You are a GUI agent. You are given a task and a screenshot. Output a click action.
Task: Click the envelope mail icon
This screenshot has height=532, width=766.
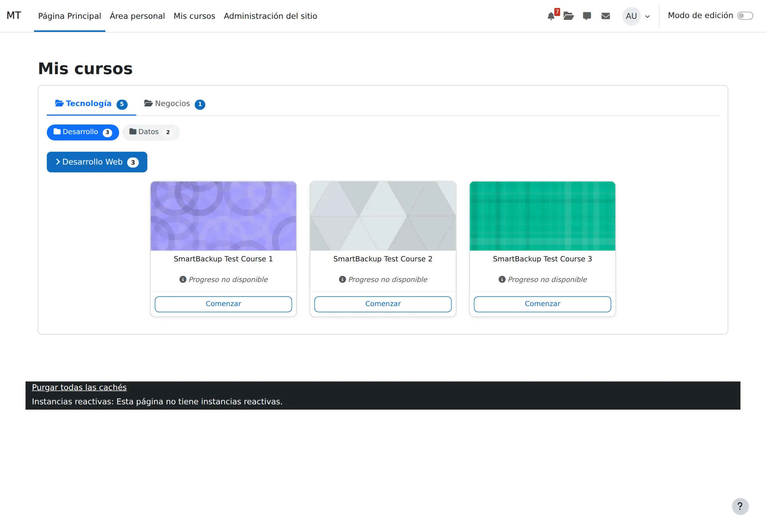point(606,16)
